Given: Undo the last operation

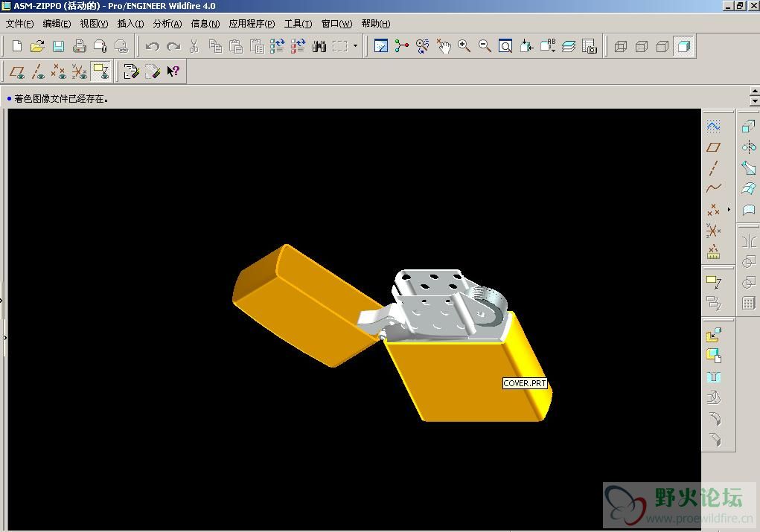Looking at the screenshot, I should (x=152, y=46).
